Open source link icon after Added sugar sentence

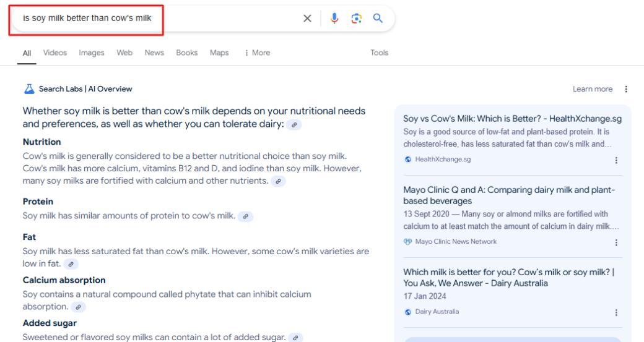pos(295,338)
